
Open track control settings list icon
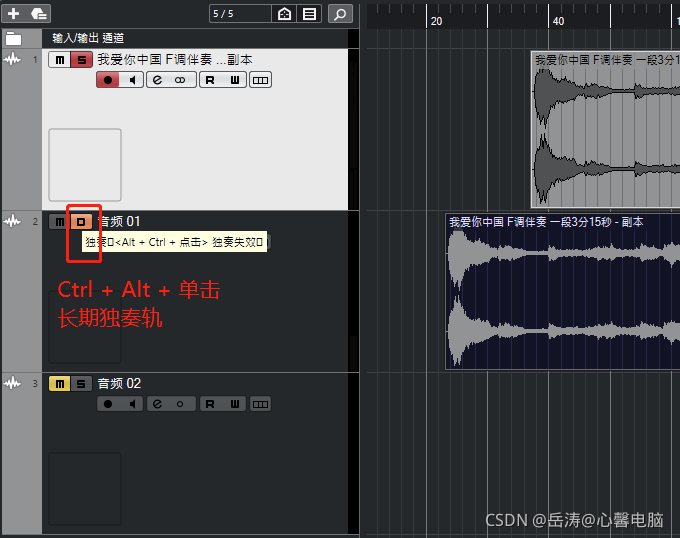309,14
